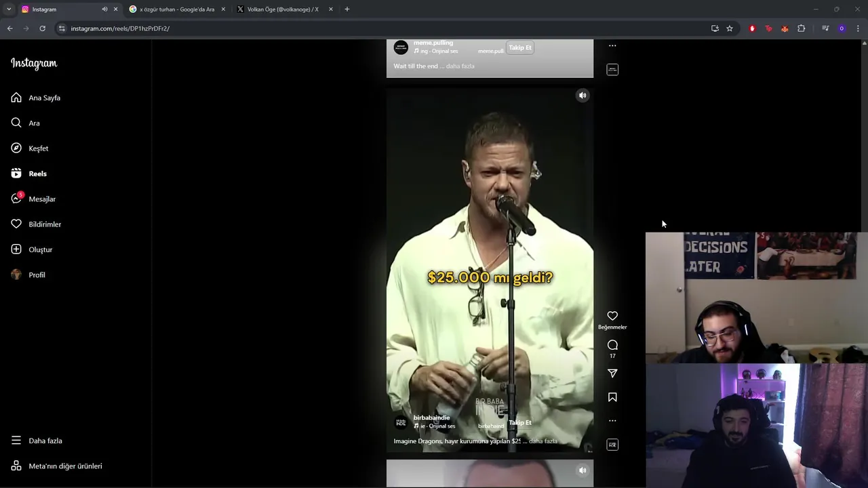Open Mesajlar inbox with unread badge

click(33, 199)
